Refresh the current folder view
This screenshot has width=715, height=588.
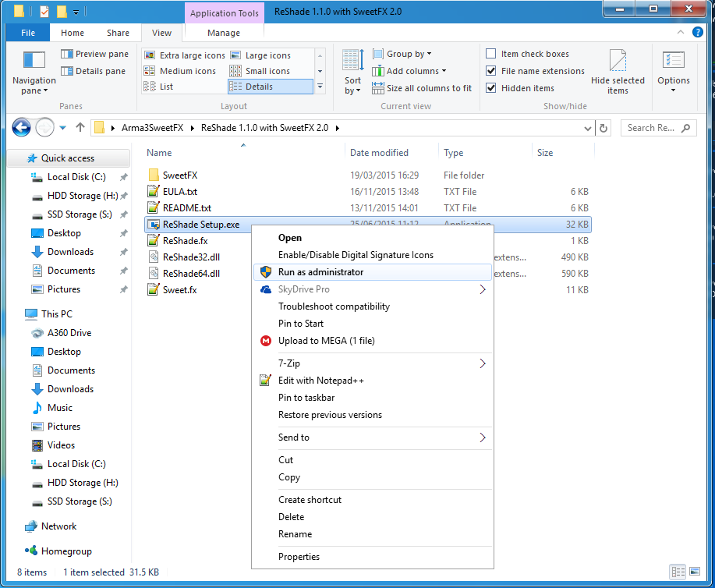click(604, 128)
